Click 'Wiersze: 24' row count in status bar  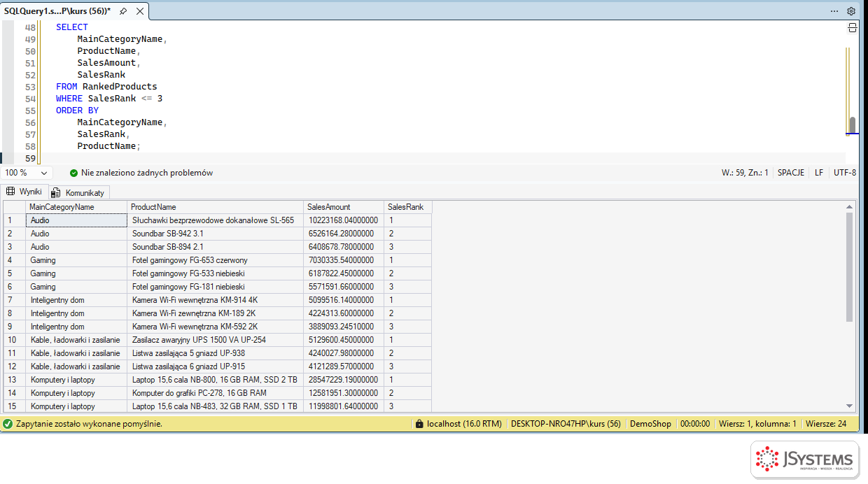click(x=826, y=424)
